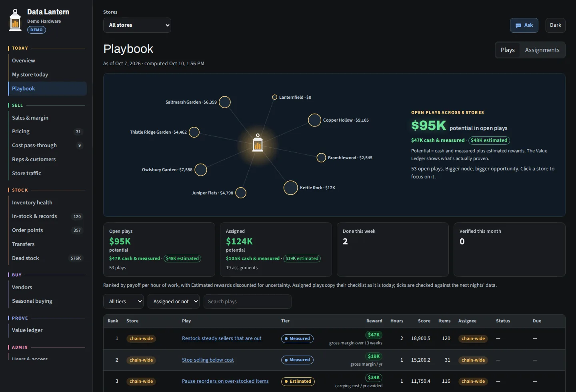Click the Data Lantern logo icon
This screenshot has width=576, height=392.
[x=15, y=20]
